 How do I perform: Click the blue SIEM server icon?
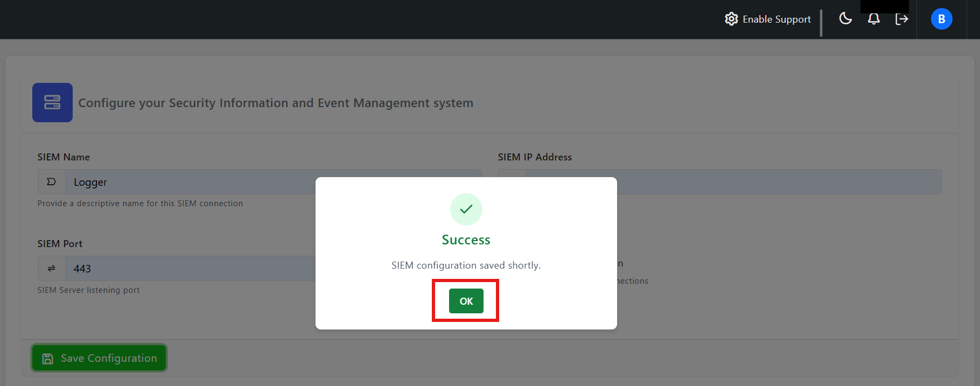coord(52,102)
